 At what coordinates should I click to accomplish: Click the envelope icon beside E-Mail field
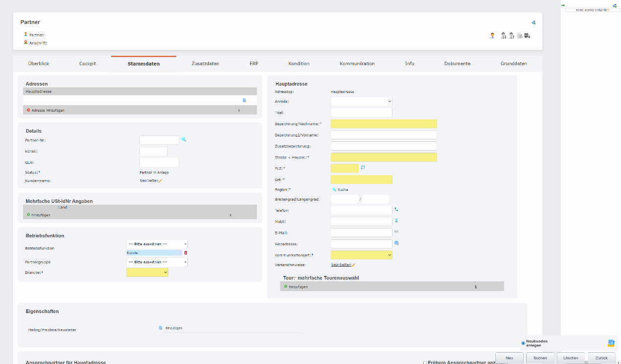point(397,232)
